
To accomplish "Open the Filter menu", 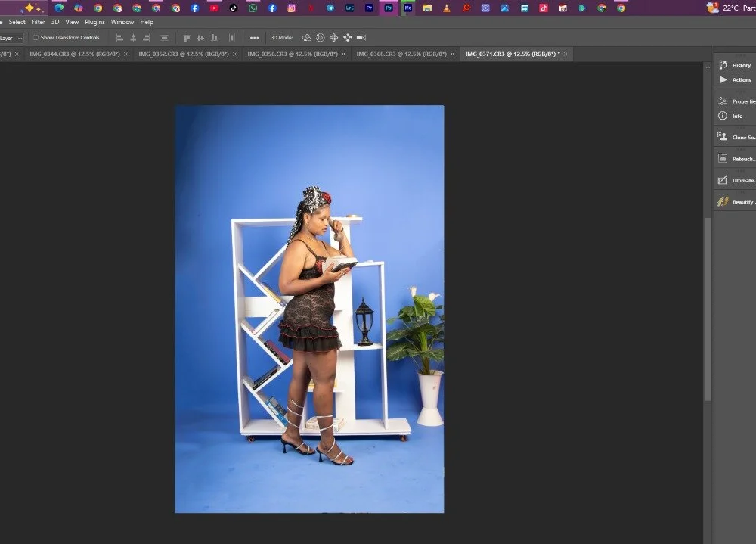I will 38,22.
